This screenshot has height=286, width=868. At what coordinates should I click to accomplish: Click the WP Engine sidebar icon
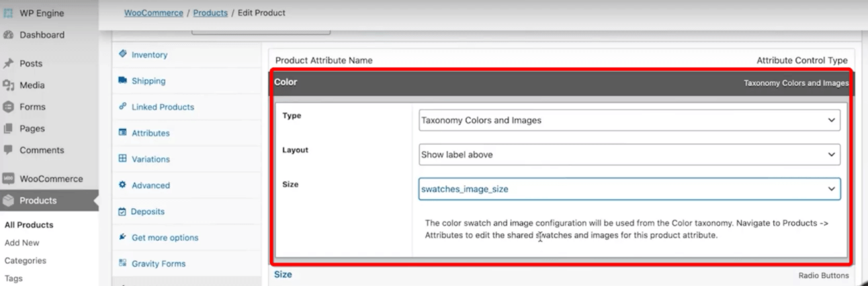point(8,13)
